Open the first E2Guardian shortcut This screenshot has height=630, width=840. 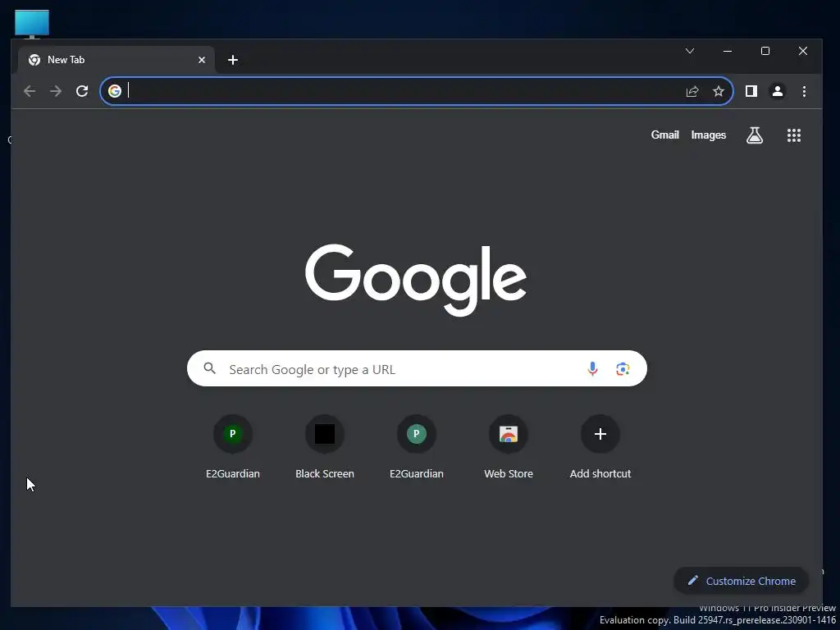(x=232, y=448)
